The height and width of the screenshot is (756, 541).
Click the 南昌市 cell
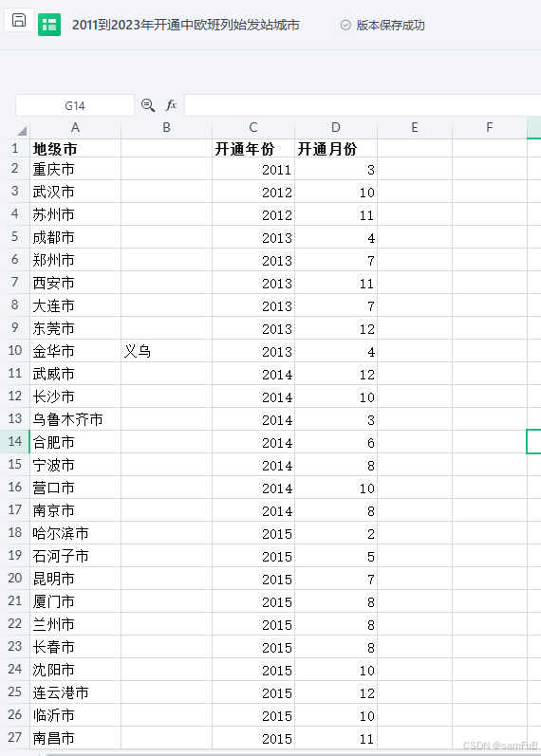tap(75, 738)
